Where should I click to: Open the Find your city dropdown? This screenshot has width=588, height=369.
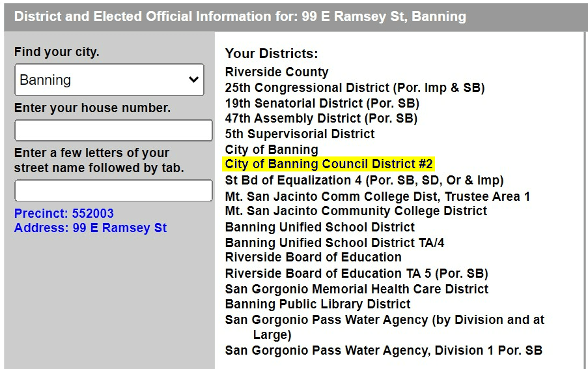click(109, 80)
